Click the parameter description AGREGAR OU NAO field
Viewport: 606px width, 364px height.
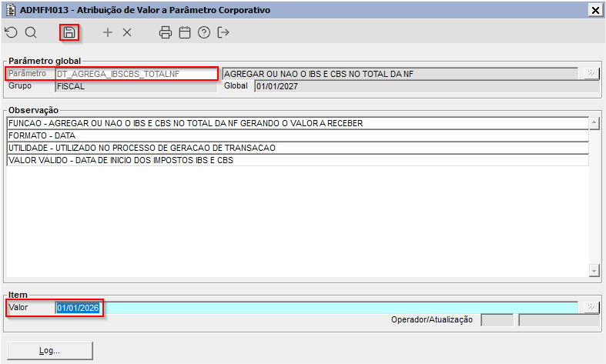(400, 74)
